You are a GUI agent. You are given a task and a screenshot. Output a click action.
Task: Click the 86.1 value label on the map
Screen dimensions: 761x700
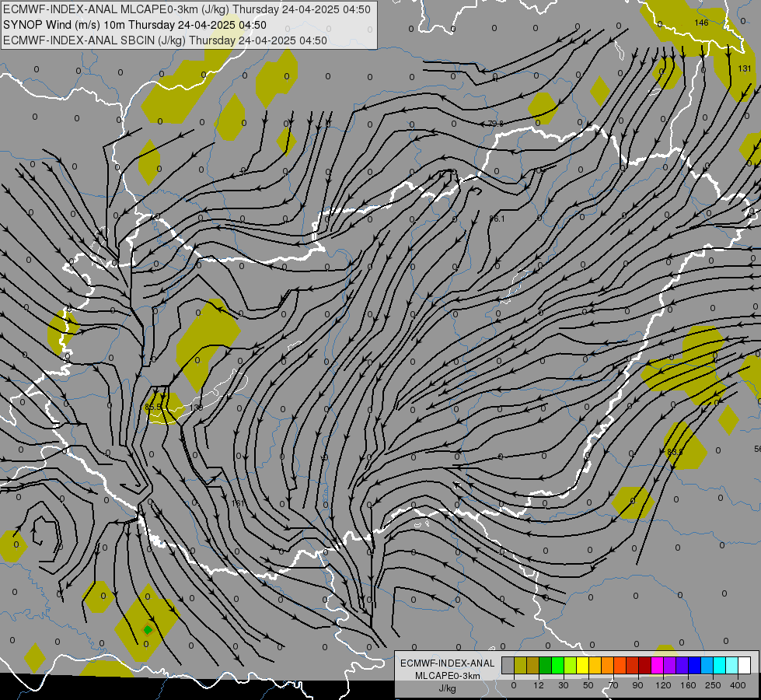[x=497, y=219]
